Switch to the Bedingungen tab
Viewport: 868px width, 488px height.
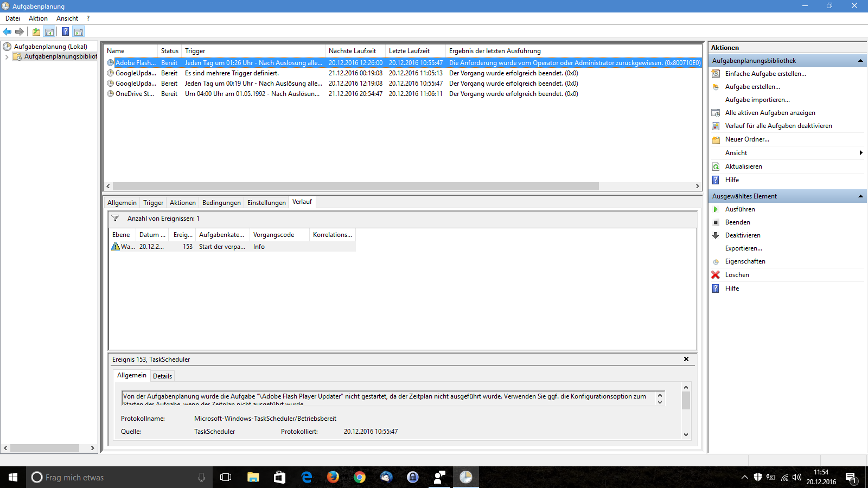pyautogui.click(x=221, y=203)
